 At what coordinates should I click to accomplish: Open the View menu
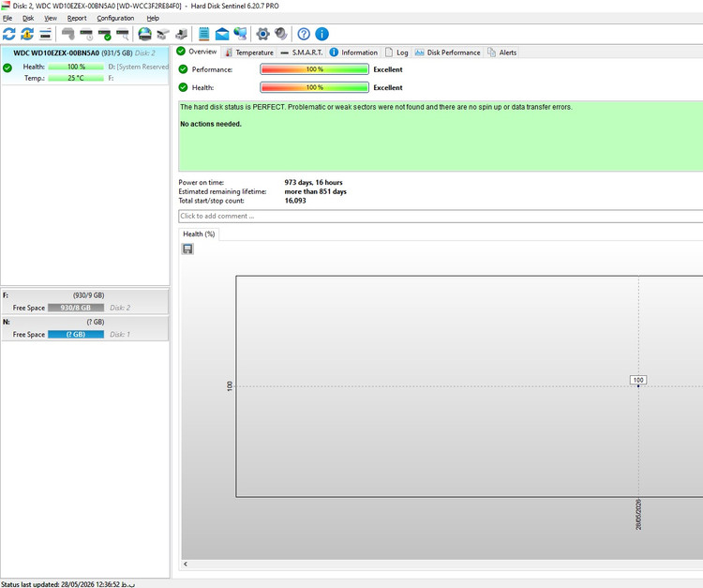51,19
